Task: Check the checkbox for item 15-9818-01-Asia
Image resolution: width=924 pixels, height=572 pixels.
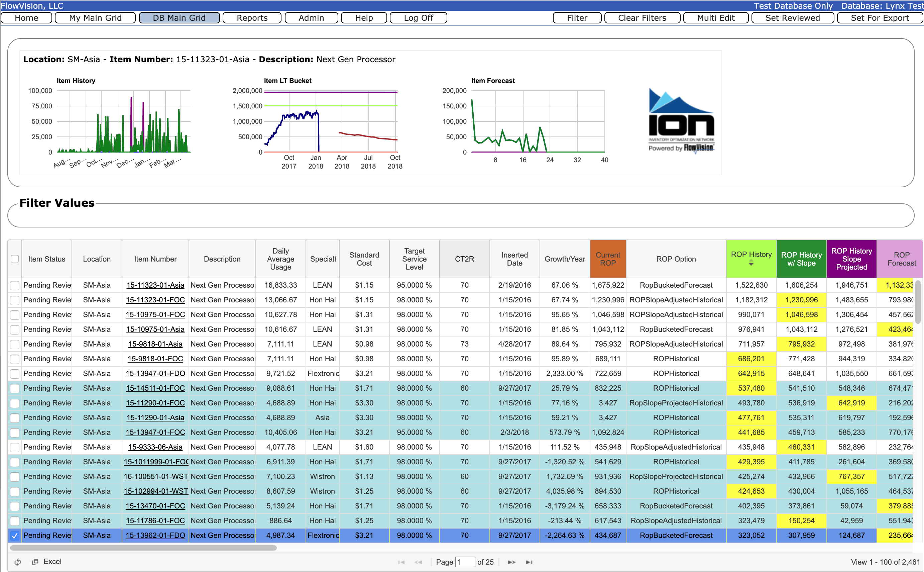Action: click(x=14, y=344)
